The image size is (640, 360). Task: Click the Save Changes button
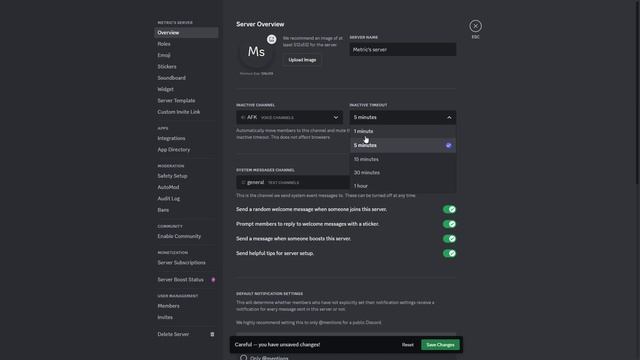(440, 345)
